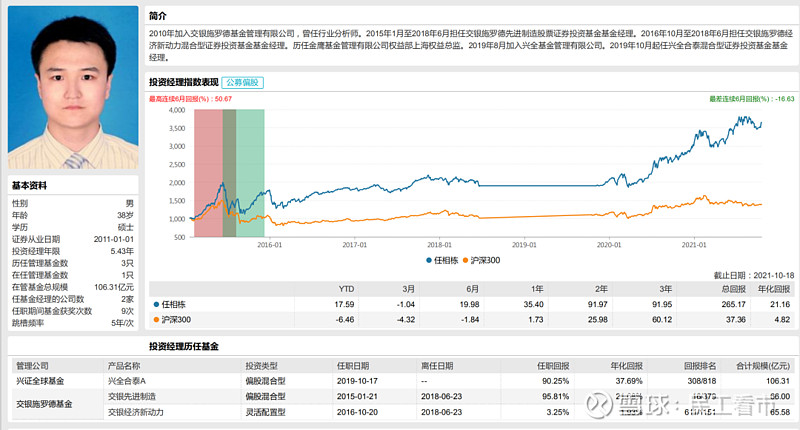This screenshot has height=430, width=800.
Task: Select the 308/818 ranking cell
Action: coord(702,381)
